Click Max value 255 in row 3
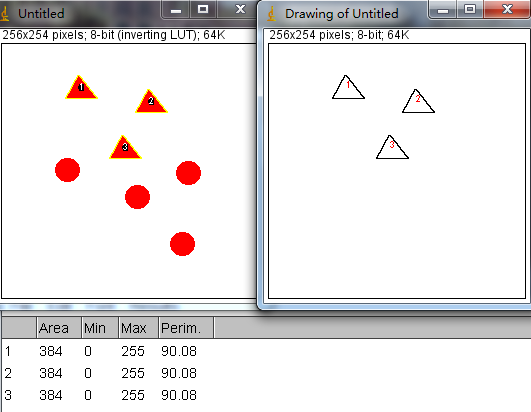The width and height of the screenshot is (531, 412). [x=133, y=395]
